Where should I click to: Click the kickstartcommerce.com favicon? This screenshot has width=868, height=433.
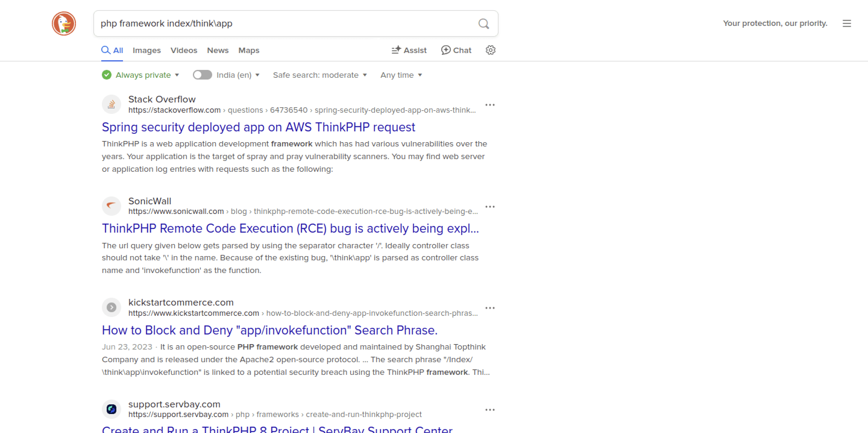[112, 307]
